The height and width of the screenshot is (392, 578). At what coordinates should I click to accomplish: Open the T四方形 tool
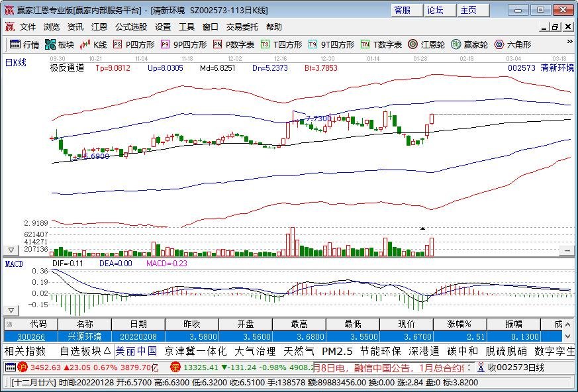pos(281,44)
